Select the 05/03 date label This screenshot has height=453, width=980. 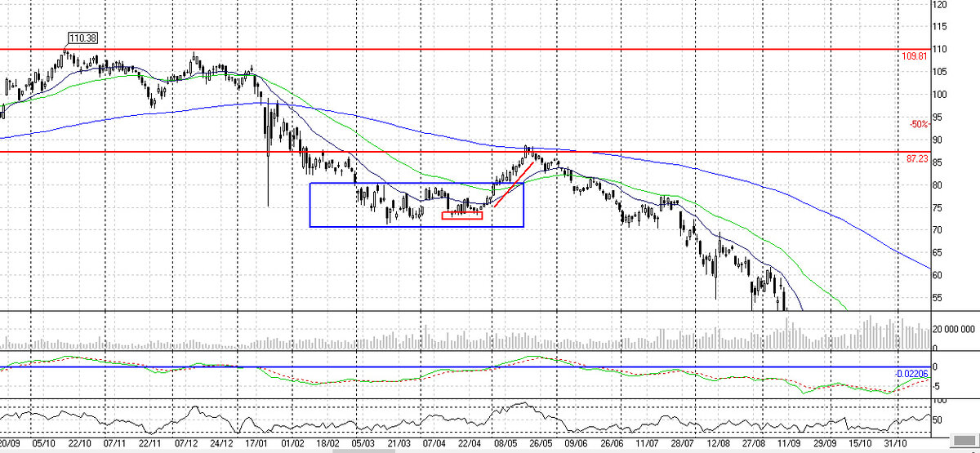tap(363, 444)
